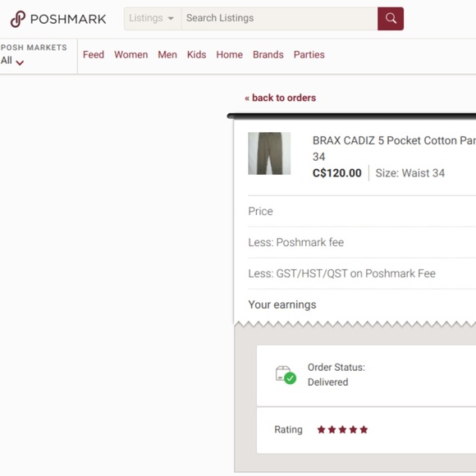Open the Men category
Viewport: 476px width, 476px height.
[x=167, y=55]
